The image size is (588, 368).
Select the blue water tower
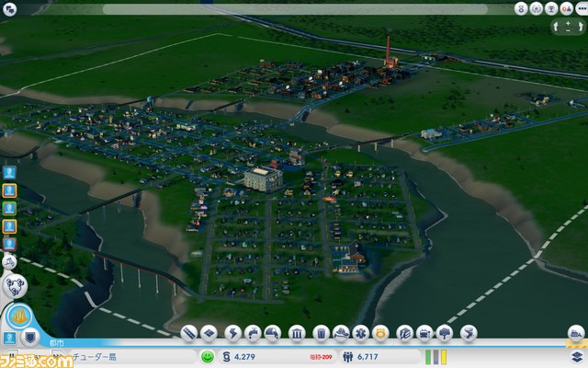coord(150,101)
